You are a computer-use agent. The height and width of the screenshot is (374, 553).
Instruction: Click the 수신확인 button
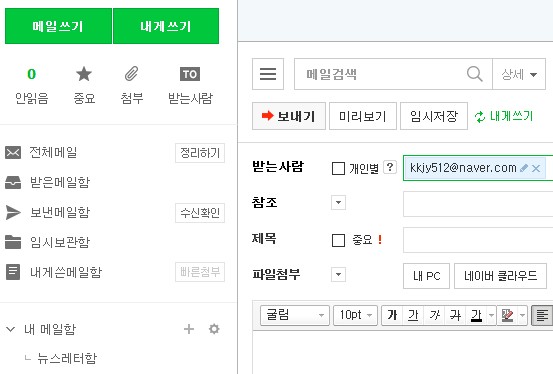pyautogui.click(x=200, y=213)
